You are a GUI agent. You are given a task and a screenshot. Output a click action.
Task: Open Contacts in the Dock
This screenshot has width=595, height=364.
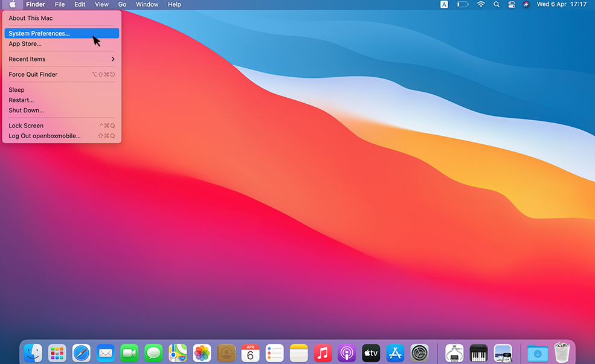[x=227, y=353]
